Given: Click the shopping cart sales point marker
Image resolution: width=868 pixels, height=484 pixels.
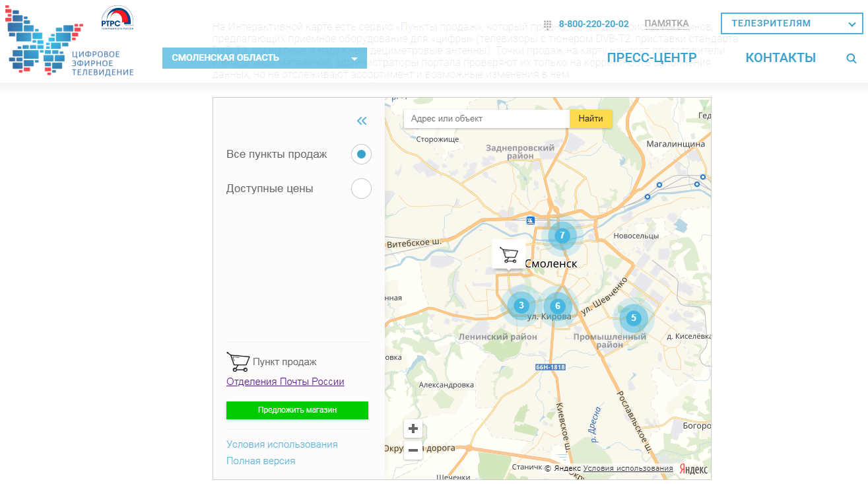Looking at the screenshot, I should point(508,255).
